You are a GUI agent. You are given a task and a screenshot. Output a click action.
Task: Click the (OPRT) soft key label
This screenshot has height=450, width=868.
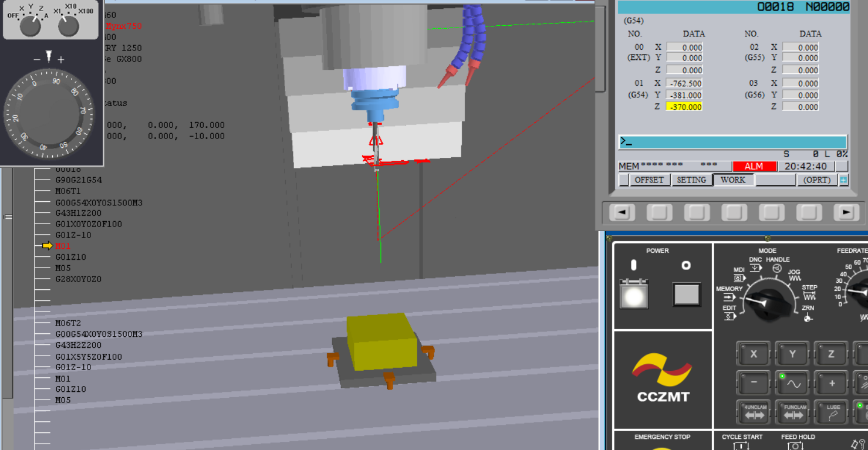pyautogui.click(x=817, y=180)
